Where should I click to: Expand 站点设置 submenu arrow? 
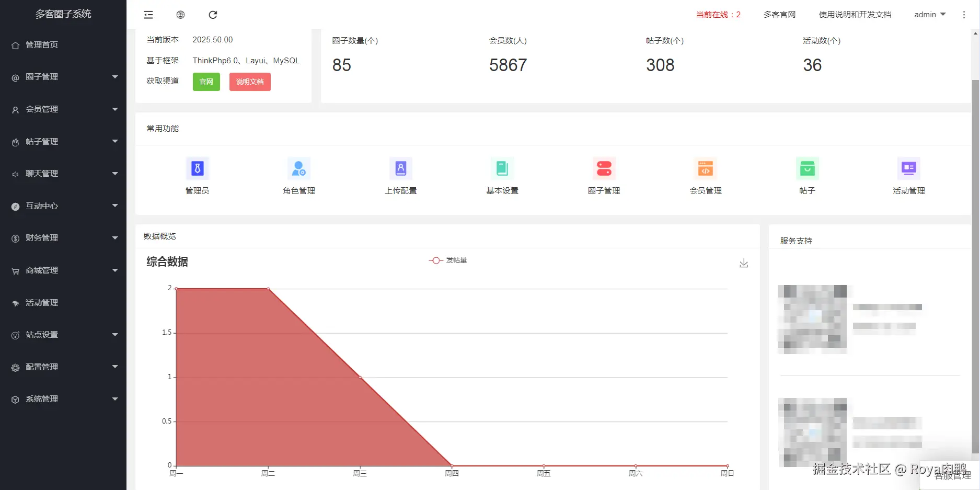115,335
